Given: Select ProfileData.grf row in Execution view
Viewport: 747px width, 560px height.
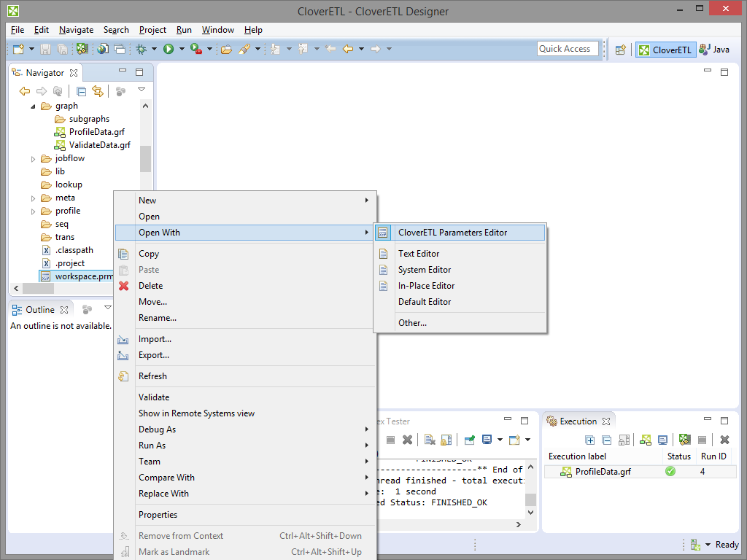Looking at the screenshot, I should [x=603, y=472].
